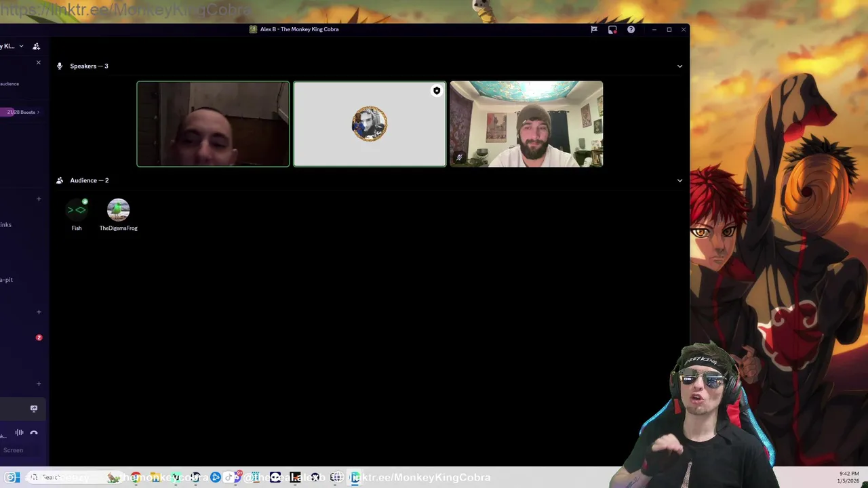868x488 pixels.
Task: Open the 21/28 Boosts progress bar
Action: [x=20, y=112]
